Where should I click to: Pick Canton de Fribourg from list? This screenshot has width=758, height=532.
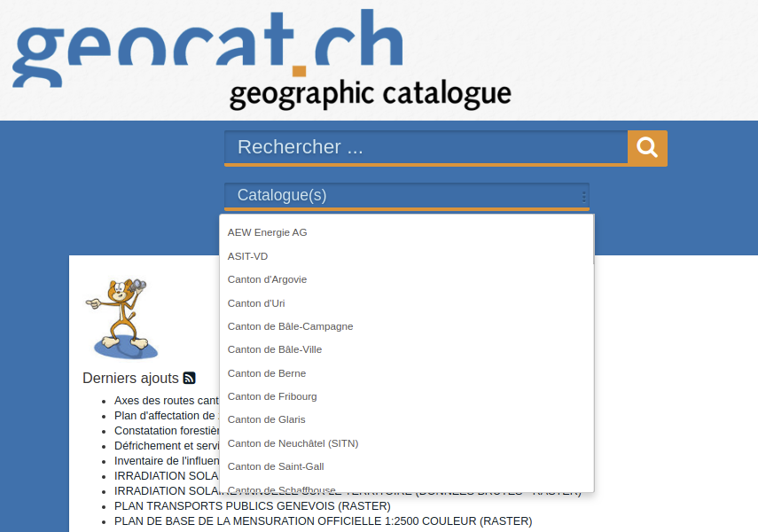[272, 396]
